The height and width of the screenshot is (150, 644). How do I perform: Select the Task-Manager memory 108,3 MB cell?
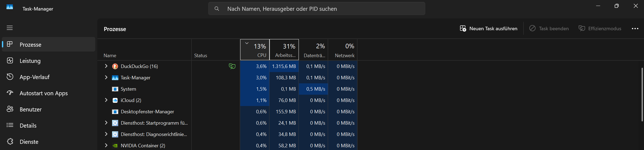coord(284,78)
